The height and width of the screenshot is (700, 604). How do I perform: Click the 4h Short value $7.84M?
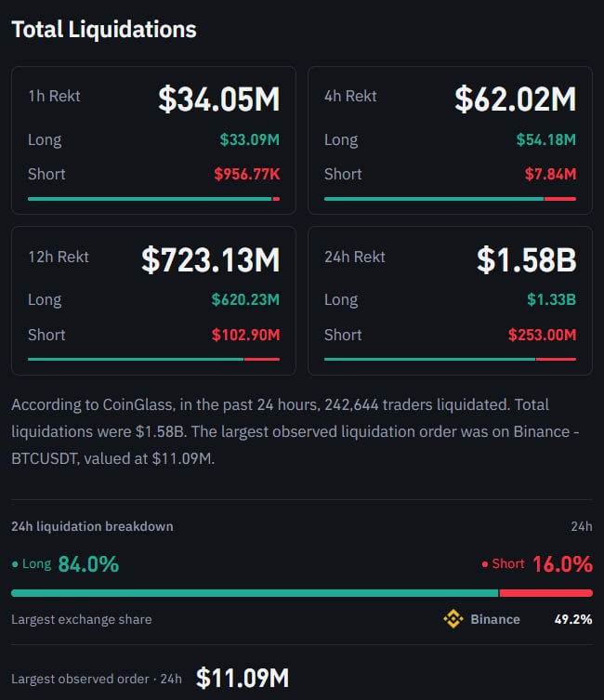click(550, 174)
